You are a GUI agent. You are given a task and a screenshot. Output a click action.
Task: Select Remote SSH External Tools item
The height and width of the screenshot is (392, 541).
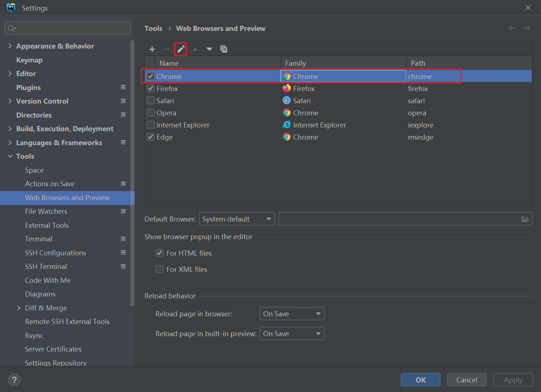point(67,321)
